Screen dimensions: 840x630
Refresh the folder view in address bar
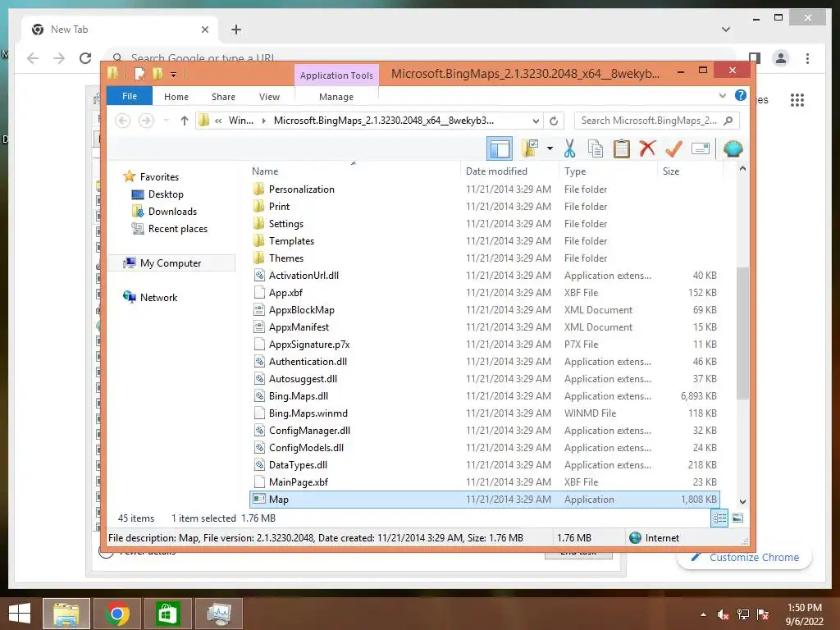click(x=554, y=121)
